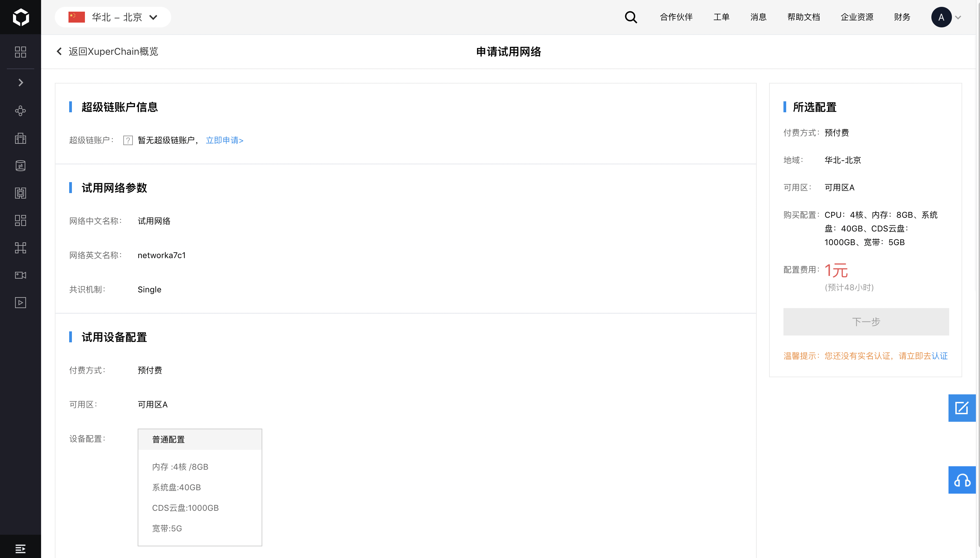Open the 企业资源 menu item
The image size is (980, 558).
(x=857, y=17)
